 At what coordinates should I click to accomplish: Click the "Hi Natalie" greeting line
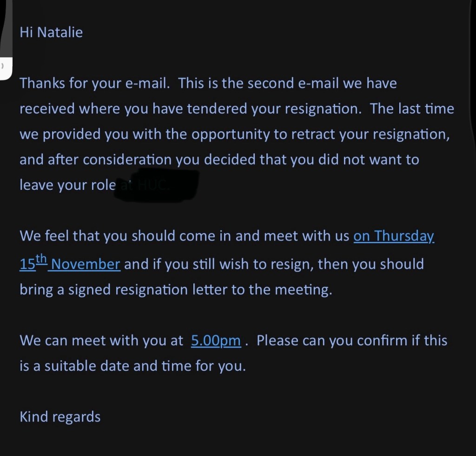click(51, 33)
